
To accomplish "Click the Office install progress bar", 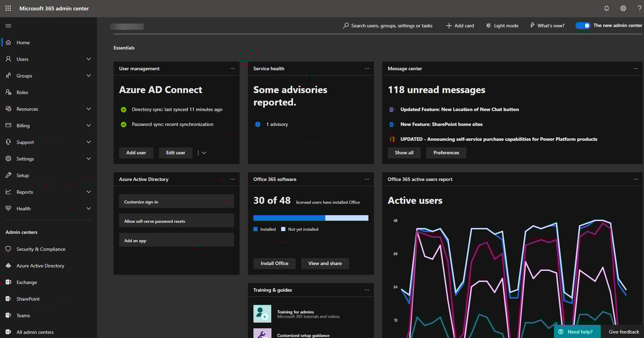I will click(311, 218).
